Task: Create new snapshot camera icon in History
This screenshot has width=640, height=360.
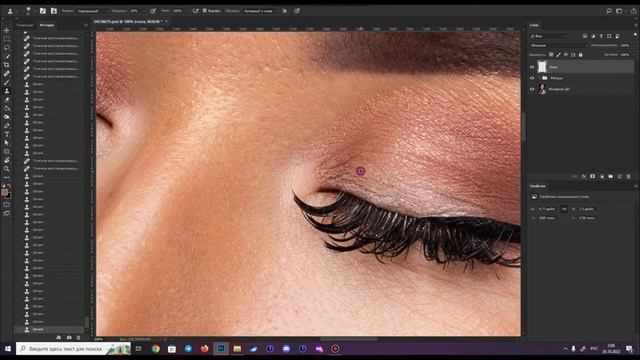Action: point(69,338)
